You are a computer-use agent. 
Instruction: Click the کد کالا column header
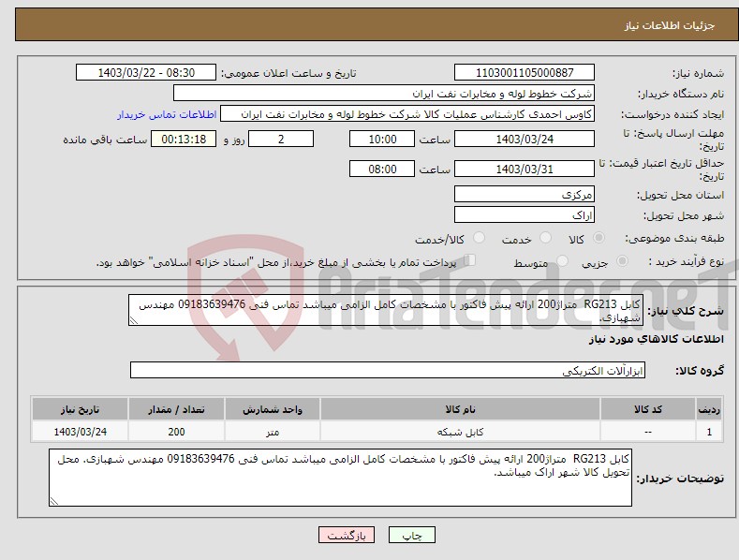(x=648, y=409)
